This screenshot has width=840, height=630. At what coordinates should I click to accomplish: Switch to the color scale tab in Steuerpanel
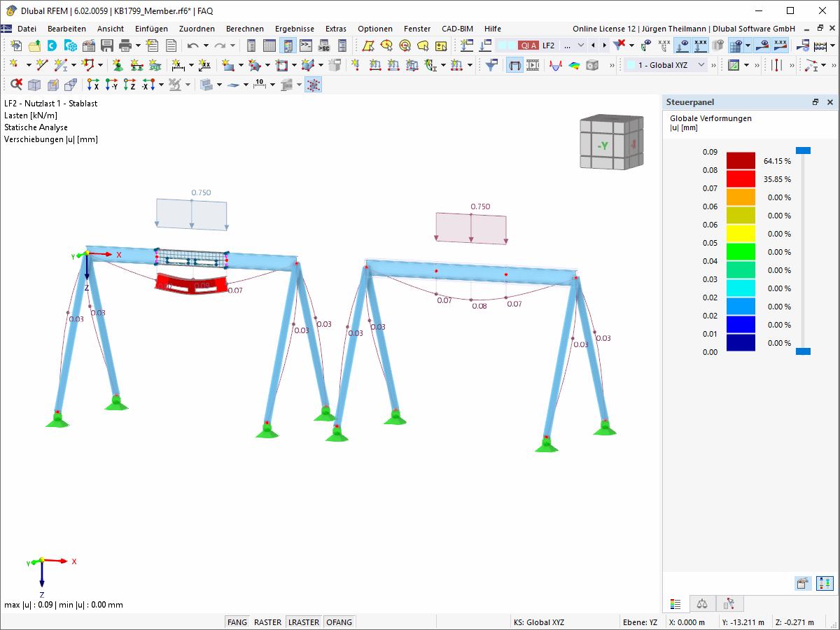675,603
